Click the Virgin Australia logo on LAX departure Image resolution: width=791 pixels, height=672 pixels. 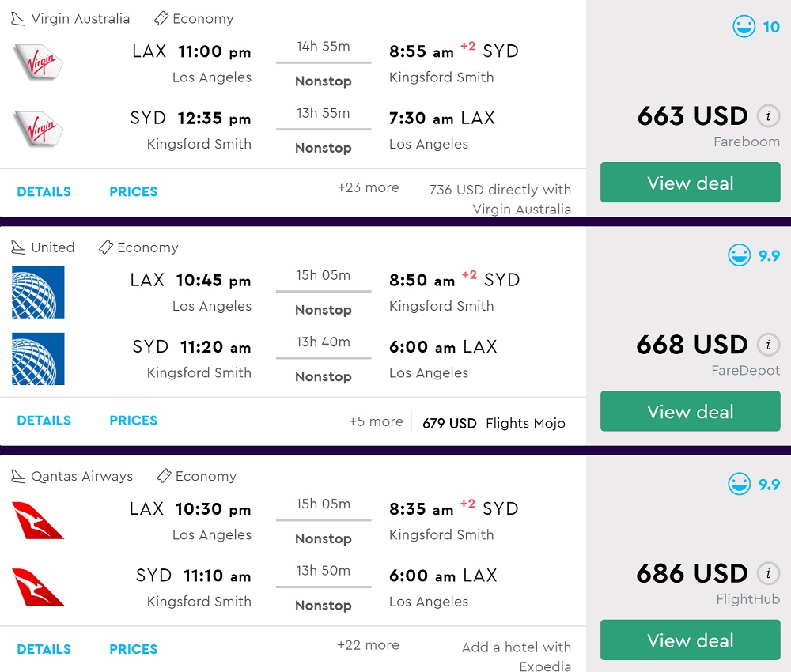point(38,61)
